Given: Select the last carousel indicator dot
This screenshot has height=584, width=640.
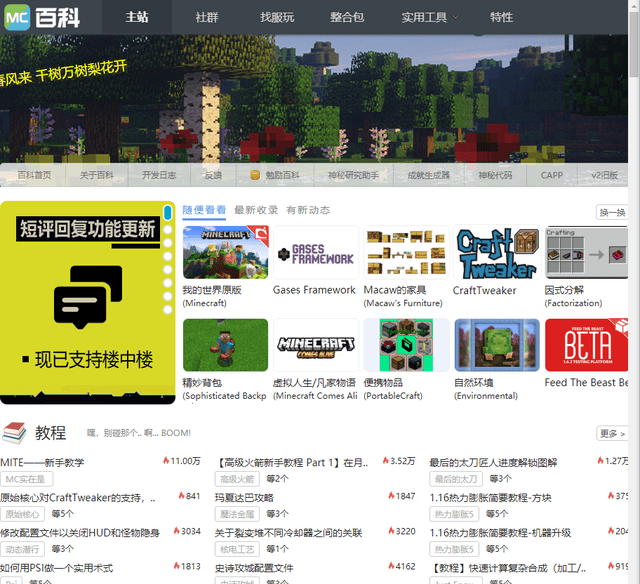Looking at the screenshot, I should [x=167, y=310].
